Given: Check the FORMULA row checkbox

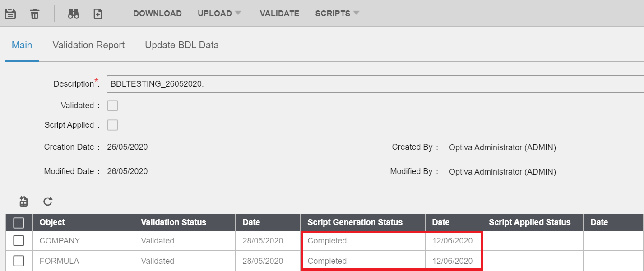Looking at the screenshot, I should tap(19, 260).
